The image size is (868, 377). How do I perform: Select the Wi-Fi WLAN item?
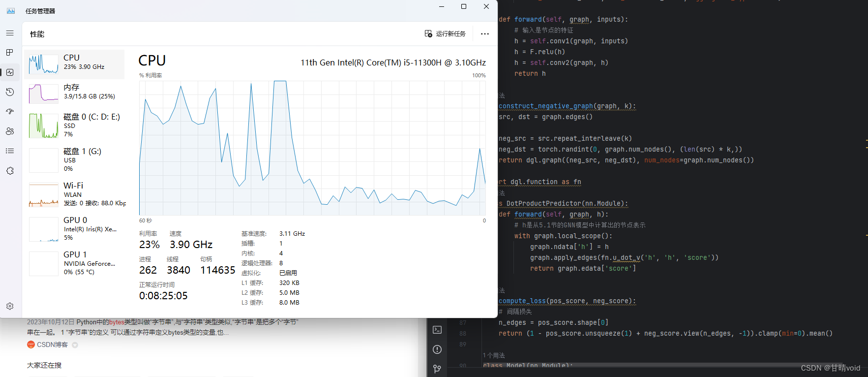coord(75,194)
